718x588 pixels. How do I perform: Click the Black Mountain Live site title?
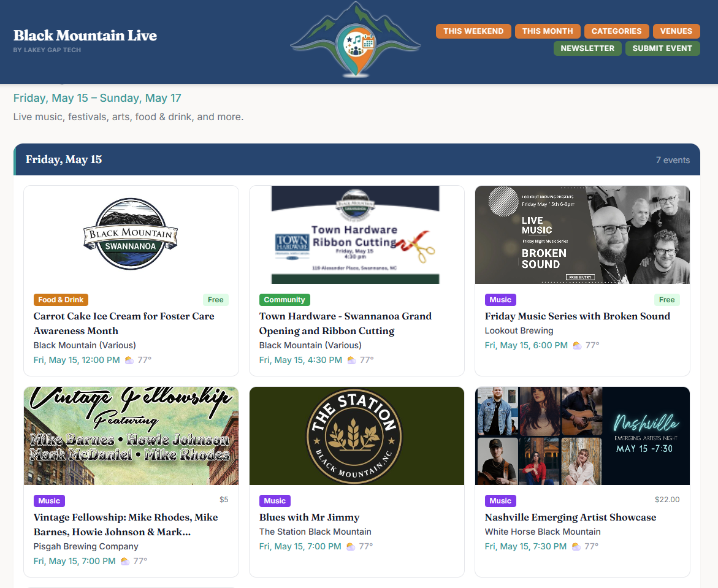coord(85,36)
